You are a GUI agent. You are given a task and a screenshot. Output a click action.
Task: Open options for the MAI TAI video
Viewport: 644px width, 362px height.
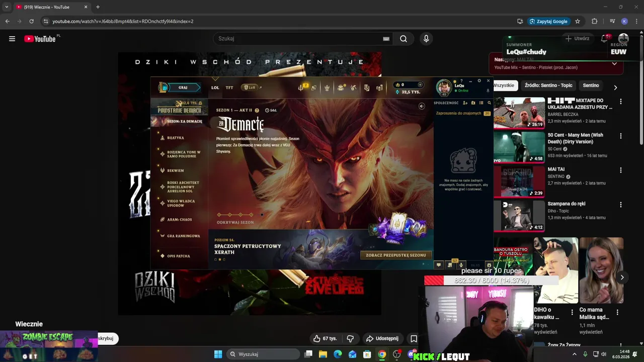click(x=620, y=170)
